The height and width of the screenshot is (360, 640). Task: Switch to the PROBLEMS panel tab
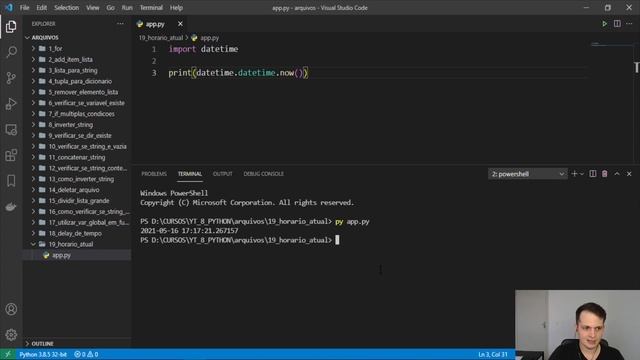click(154, 174)
